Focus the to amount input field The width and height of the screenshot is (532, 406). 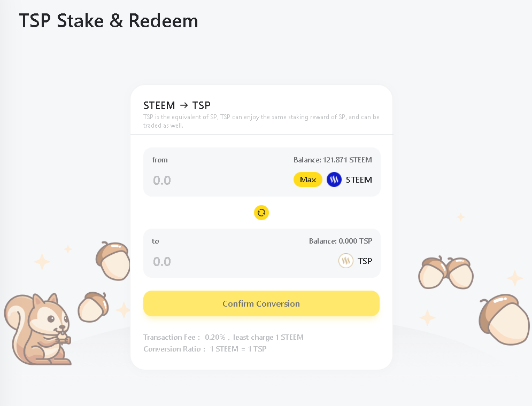tap(237, 262)
